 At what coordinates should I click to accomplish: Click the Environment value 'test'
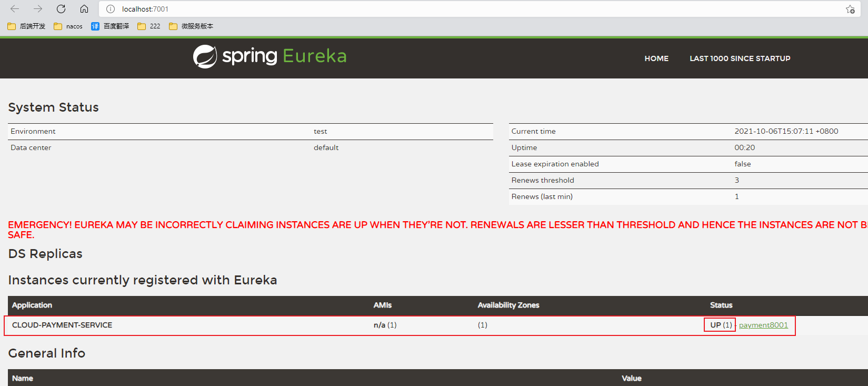pyautogui.click(x=320, y=131)
